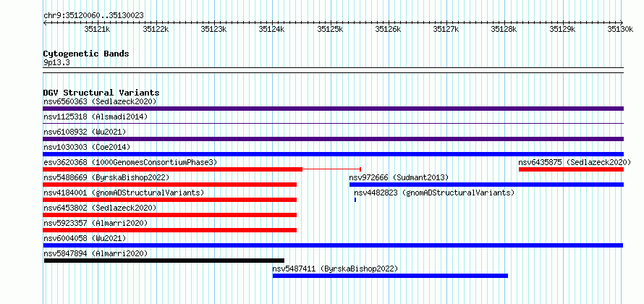The height and width of the screenshot is (304, 644).
Task: Click nsv4184001 (gnomADStructuralVariants) label
Action: tap(124, 193)
